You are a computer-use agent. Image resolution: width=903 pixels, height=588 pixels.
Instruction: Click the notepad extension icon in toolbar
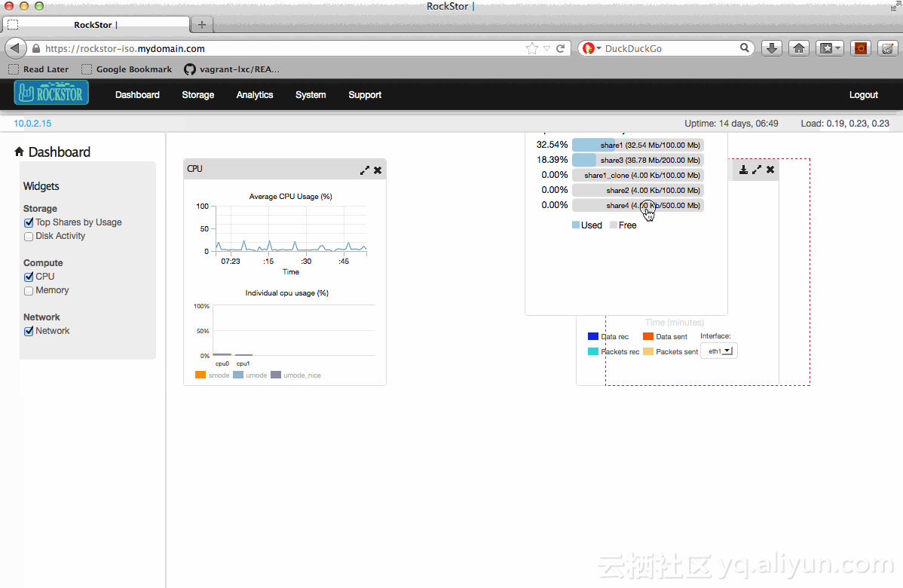[887, 48]
